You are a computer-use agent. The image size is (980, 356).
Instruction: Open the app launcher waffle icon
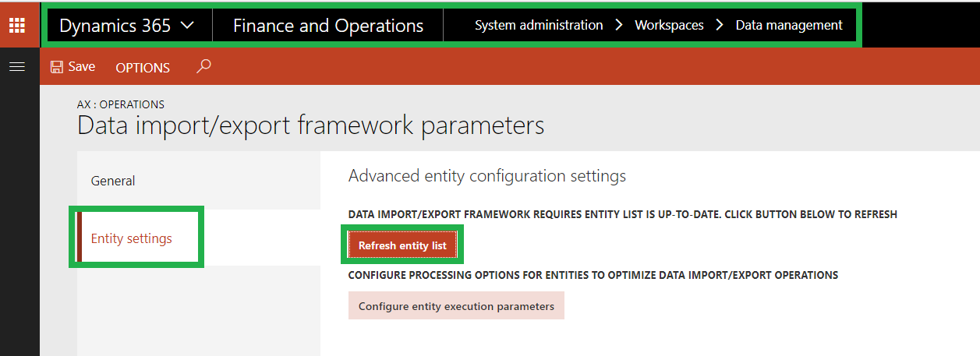pyautogui.click(x=17, y=25)
